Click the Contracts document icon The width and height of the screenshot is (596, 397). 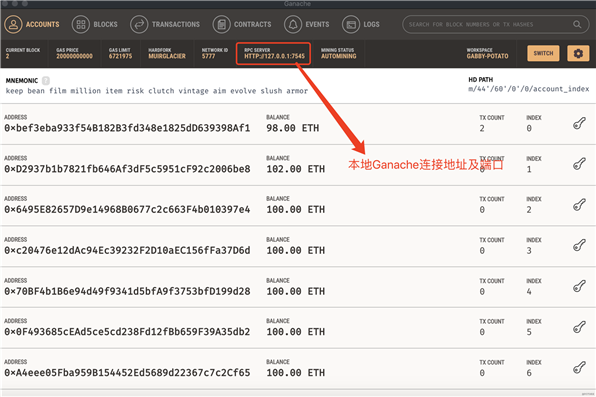pyautogui.click(x=222, y=24)
